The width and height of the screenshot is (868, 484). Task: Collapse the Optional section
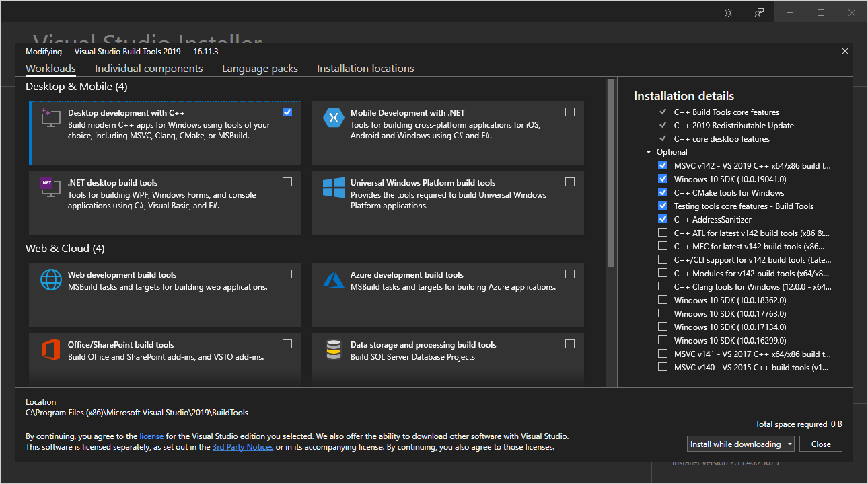[649, 152]
